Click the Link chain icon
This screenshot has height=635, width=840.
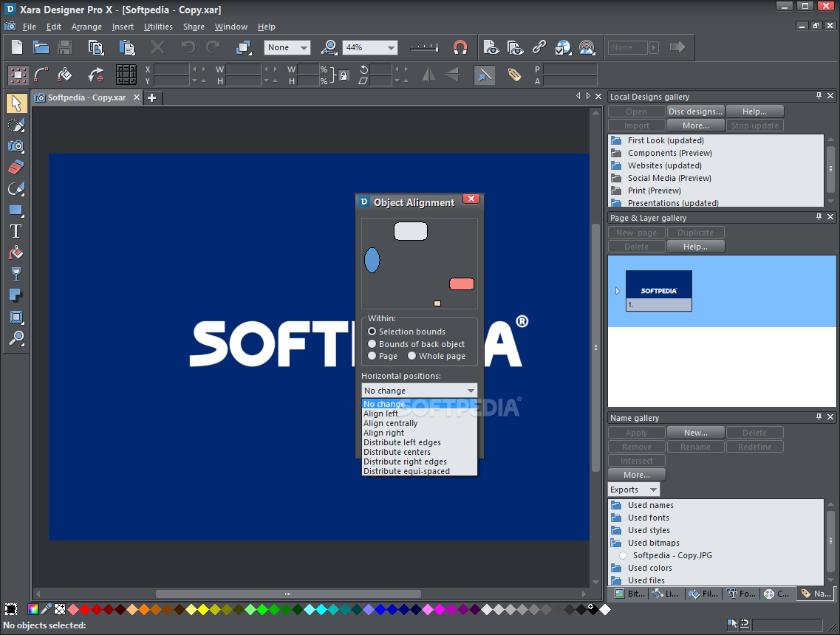(539, 47)
